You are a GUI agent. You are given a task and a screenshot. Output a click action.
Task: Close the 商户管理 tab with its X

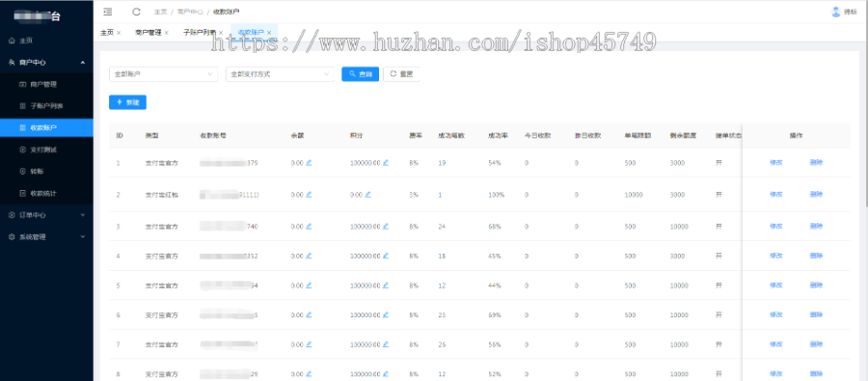point(166,33)
